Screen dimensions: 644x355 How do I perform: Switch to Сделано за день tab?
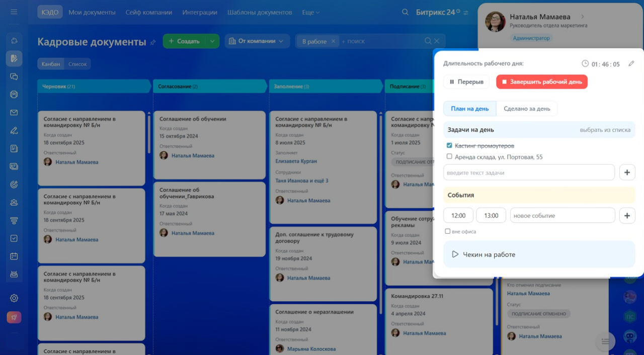(527, 109)
